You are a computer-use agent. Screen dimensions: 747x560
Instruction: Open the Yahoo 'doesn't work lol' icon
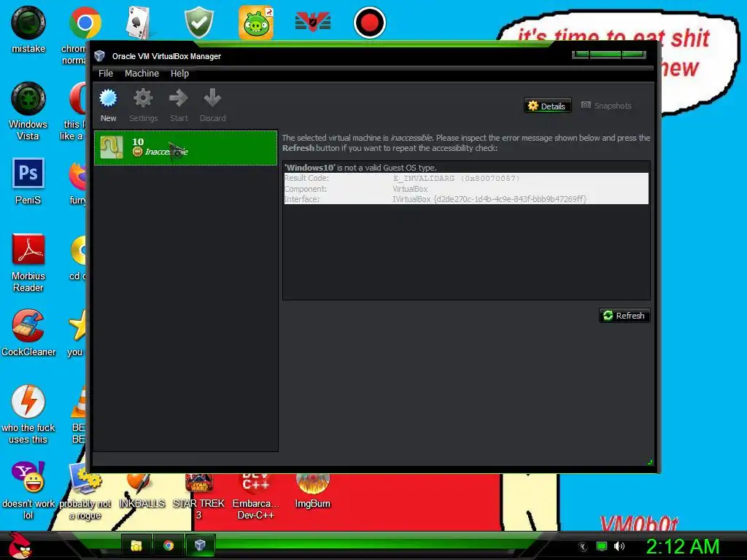click(x=28, y=491)
